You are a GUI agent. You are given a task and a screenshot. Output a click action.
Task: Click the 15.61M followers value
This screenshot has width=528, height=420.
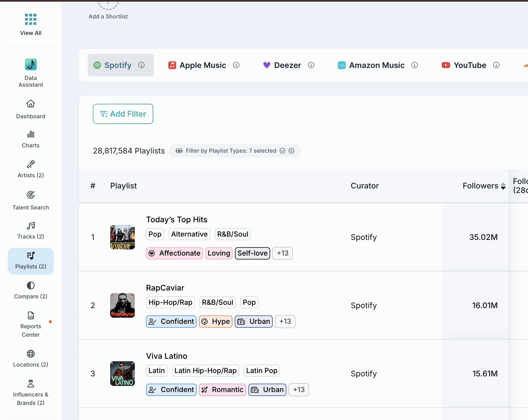click(x=485, y=374)
